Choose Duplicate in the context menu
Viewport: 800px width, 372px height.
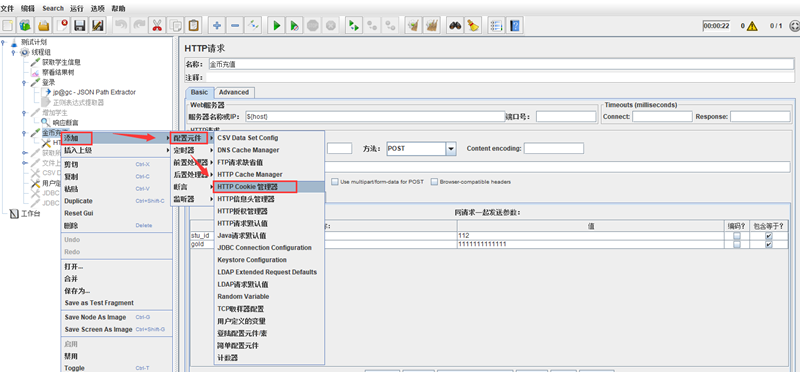78,201
